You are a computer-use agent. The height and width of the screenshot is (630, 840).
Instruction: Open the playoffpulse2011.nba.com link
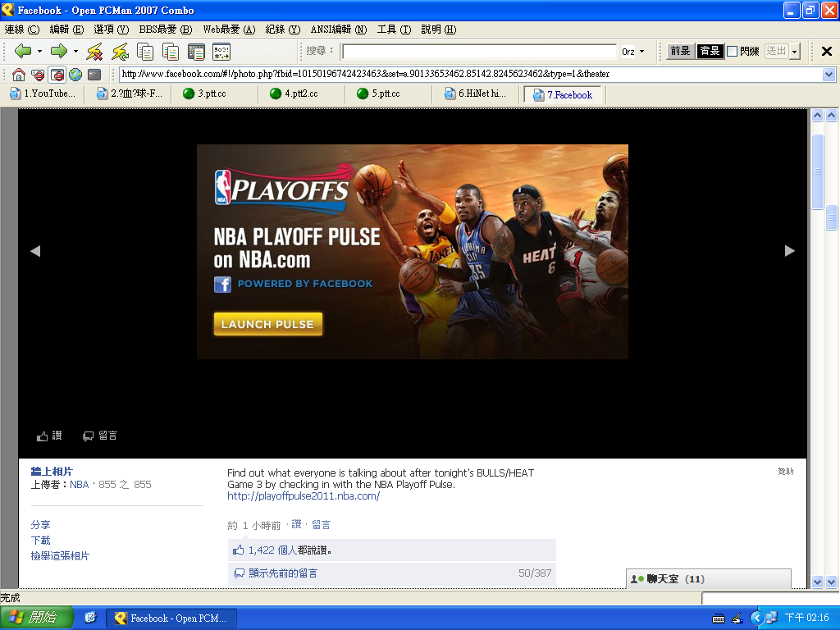pos(304,496)
